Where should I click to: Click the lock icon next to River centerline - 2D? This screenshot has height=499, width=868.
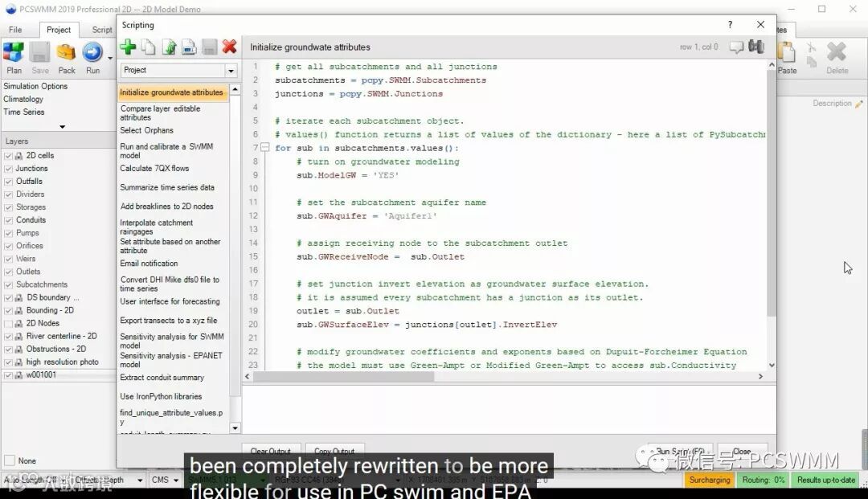[x=18, y=337]
